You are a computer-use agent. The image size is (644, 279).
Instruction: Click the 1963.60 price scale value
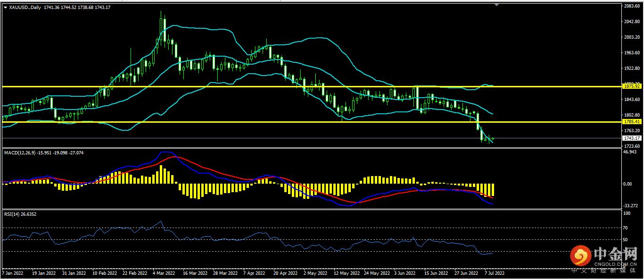coord(631,53)
